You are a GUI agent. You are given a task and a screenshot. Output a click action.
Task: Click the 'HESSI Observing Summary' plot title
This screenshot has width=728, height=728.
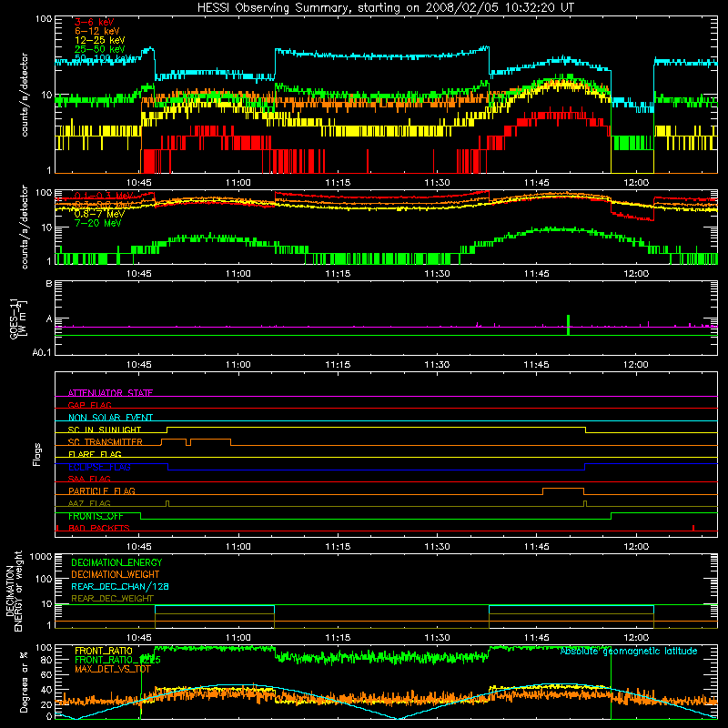click(385, 7)
